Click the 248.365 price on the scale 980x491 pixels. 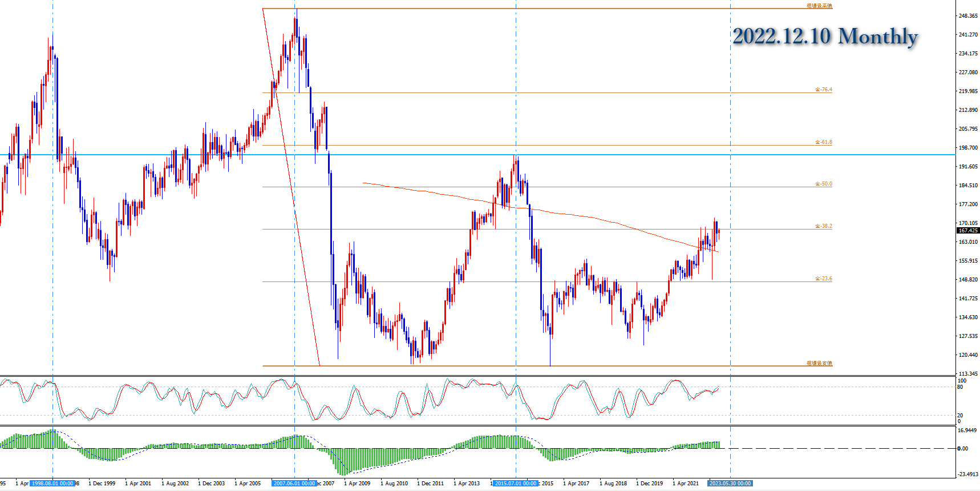pyautogui.click(x=968, y=16)
